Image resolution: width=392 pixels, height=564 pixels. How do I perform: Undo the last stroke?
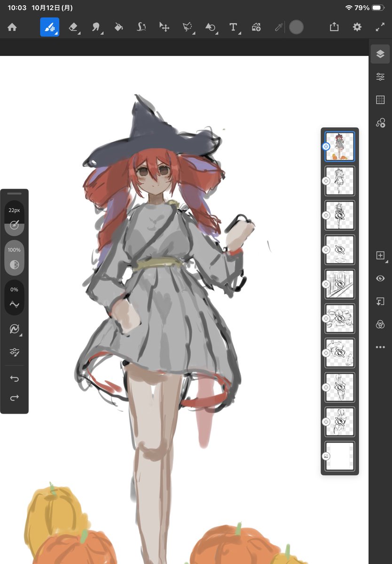[14, 379]
